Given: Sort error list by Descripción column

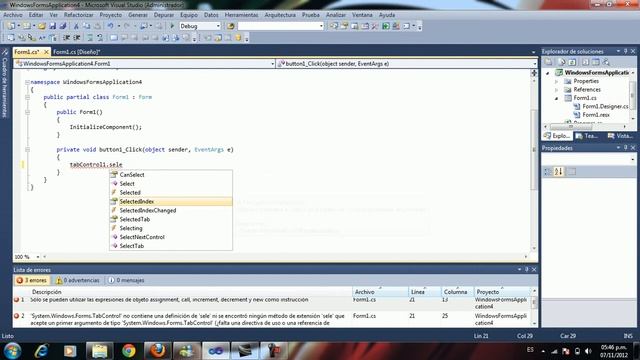Looking at the screenshot, I should (190, 292).
